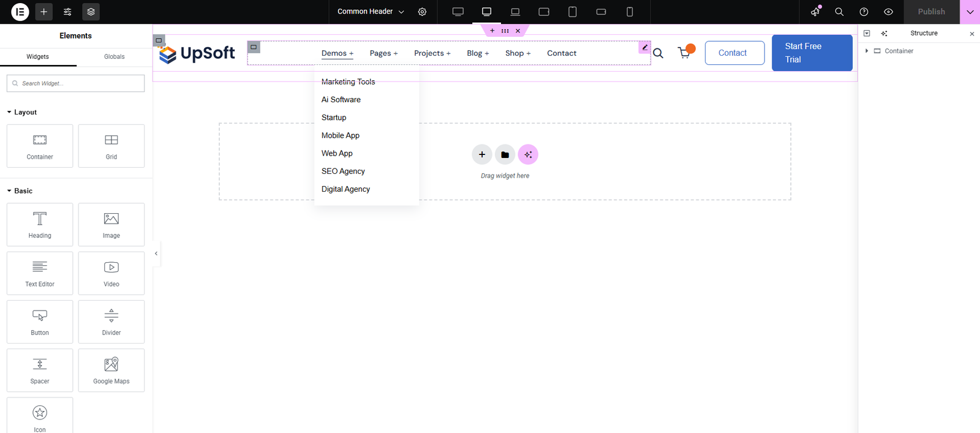Open the Help question mark icon
980x433 pixels.
864,12
